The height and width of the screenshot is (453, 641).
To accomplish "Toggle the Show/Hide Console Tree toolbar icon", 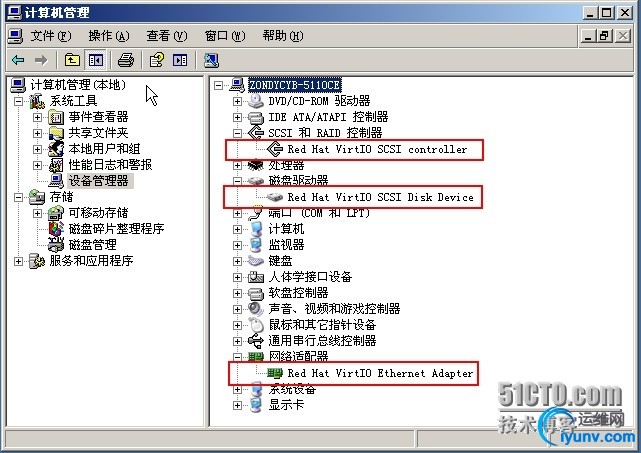I will tap(96, 61).
